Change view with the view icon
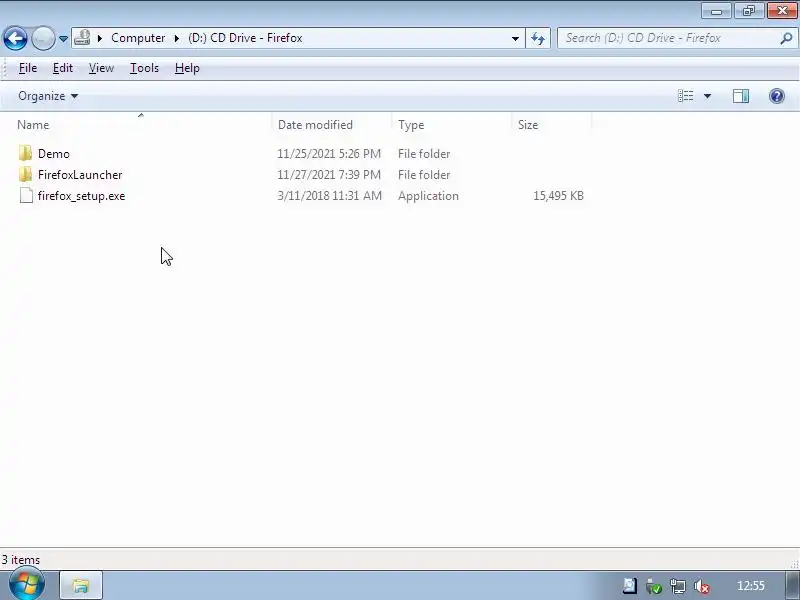Viewport: 800px width, 600px height. click(685, 96)
